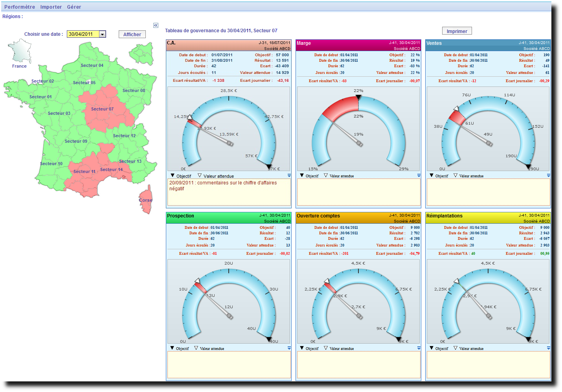Click the C.A. comments text box
Viewport: 562px width, 392px height.
pyautogui.click(x=229, y=193)
